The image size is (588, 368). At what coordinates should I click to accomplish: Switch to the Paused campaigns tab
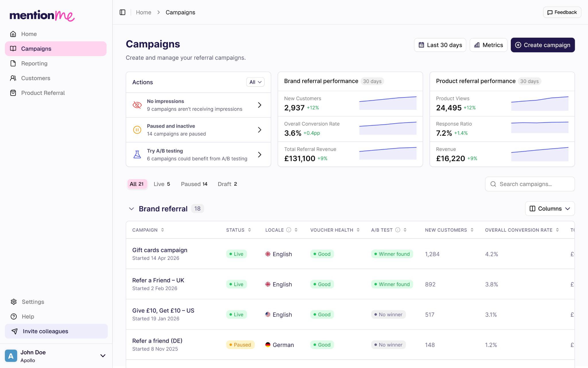click(x=194, y=184)
